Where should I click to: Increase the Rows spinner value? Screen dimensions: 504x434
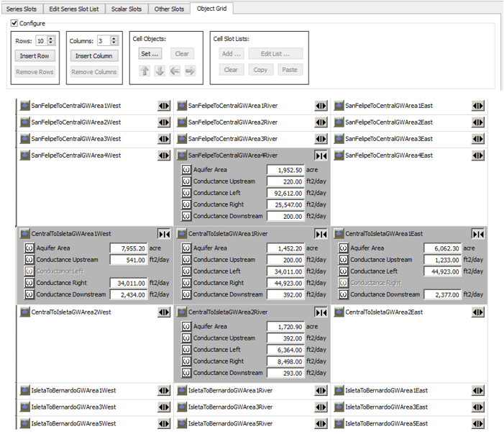tap(51, 39)
